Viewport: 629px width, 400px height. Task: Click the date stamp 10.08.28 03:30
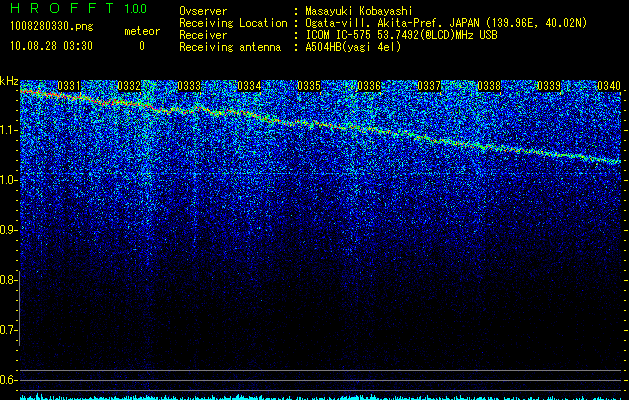click(x=51, y=46)
